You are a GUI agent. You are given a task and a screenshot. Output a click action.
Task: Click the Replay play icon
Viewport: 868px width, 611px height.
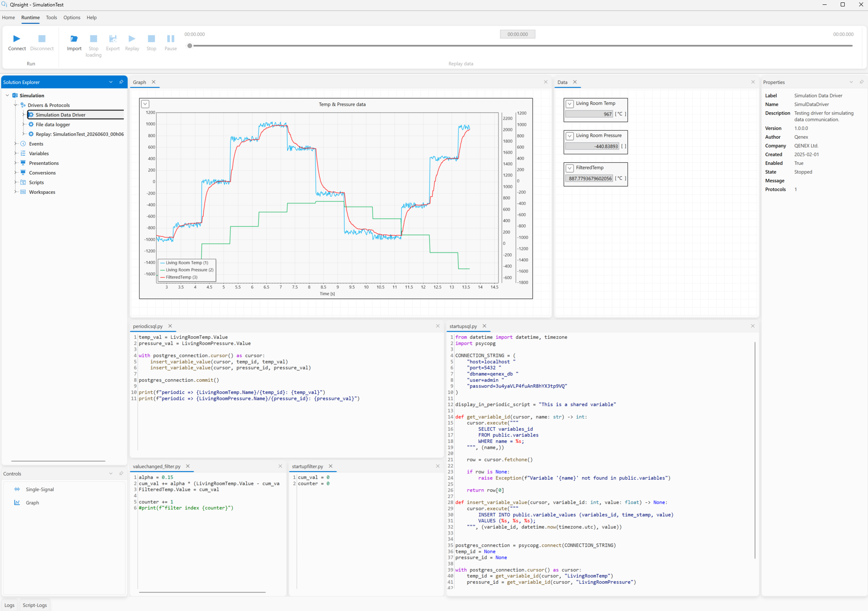click(132, 39)
